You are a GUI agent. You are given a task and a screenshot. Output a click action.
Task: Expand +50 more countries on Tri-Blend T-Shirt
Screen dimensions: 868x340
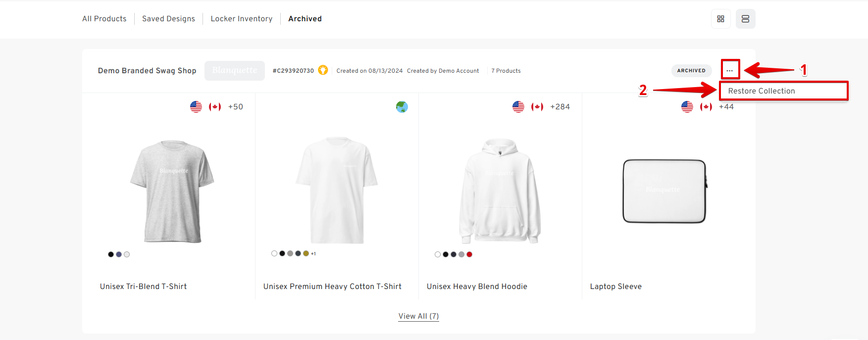[x=236, y=107]
